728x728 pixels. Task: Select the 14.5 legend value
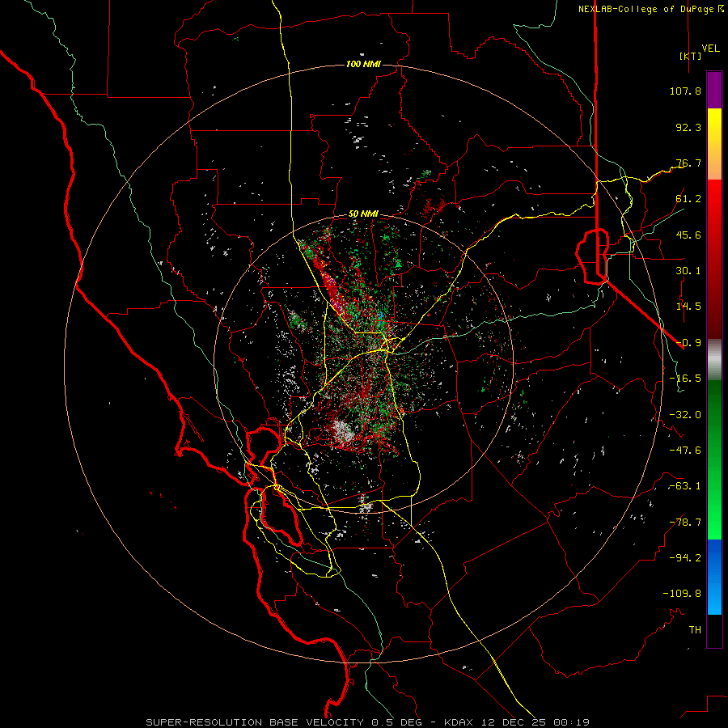point(688,307)
